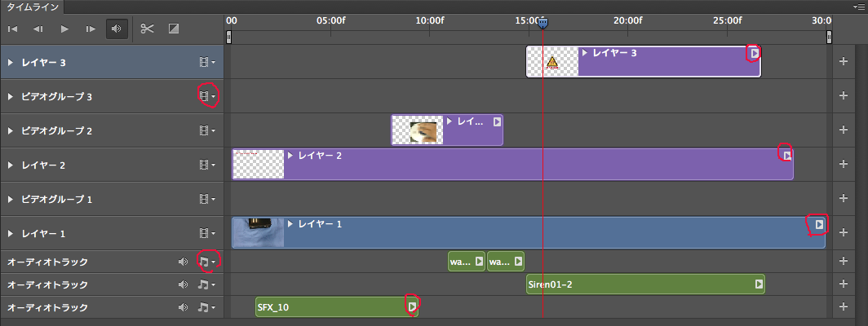
Task: Open the Siren01-2 audio clip options arrow
Action: click(759, 284)
